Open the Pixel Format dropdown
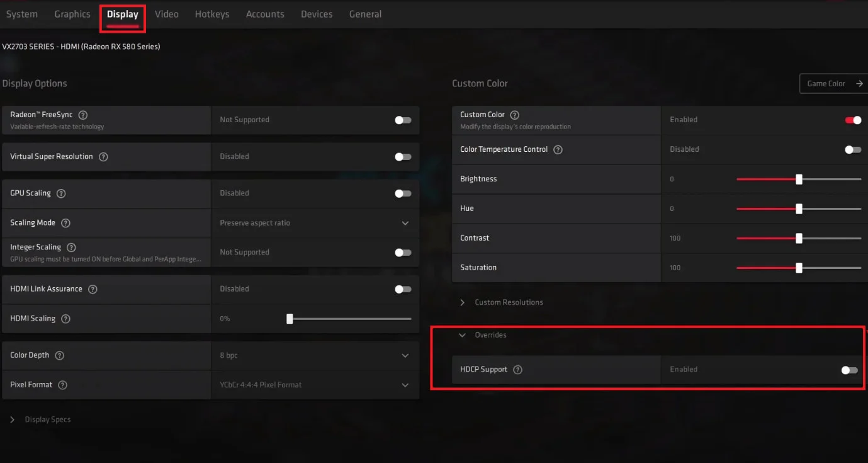This screenshot has width=868, height=463. (315, 385)
